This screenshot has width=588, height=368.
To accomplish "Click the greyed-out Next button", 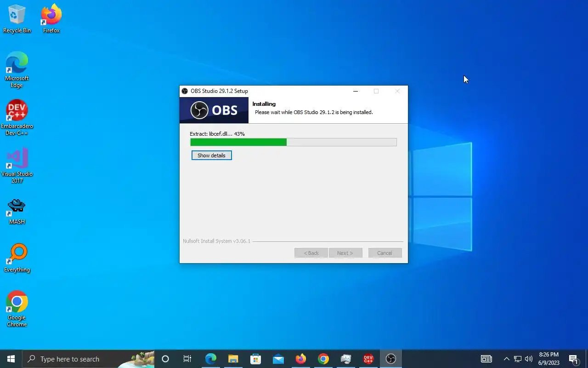I will pos(345,253).
